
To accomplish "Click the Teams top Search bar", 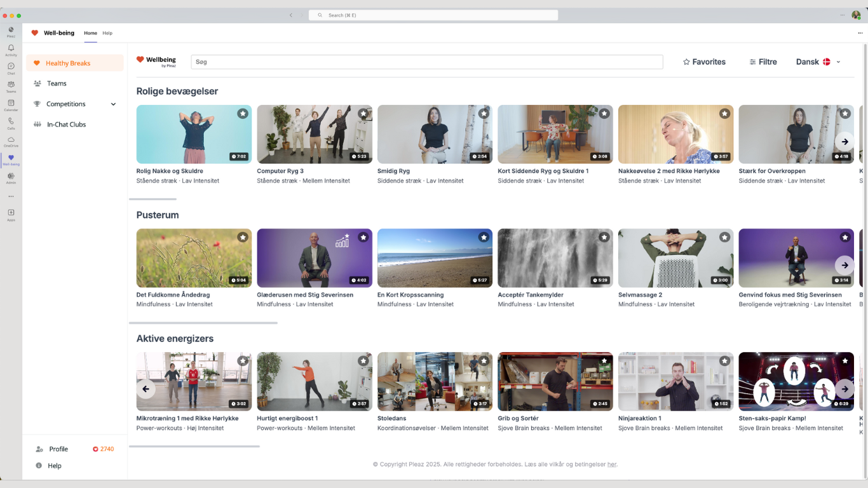I will tap(433, 15).
